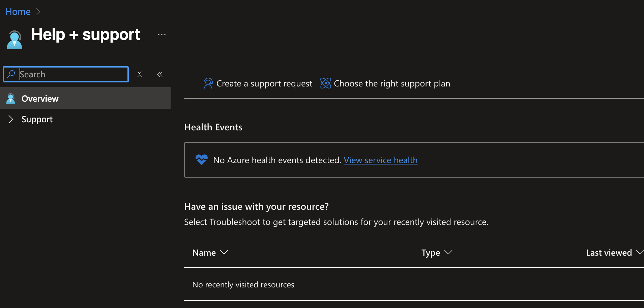Open the Support menu item
The image size is (644, 308).
point(37,119)
